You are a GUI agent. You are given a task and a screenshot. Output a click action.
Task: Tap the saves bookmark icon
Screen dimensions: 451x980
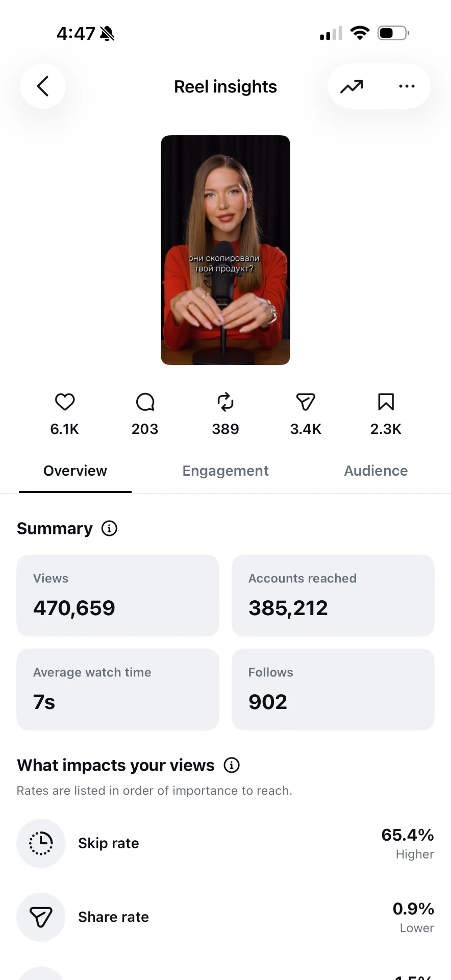[386, 402]
